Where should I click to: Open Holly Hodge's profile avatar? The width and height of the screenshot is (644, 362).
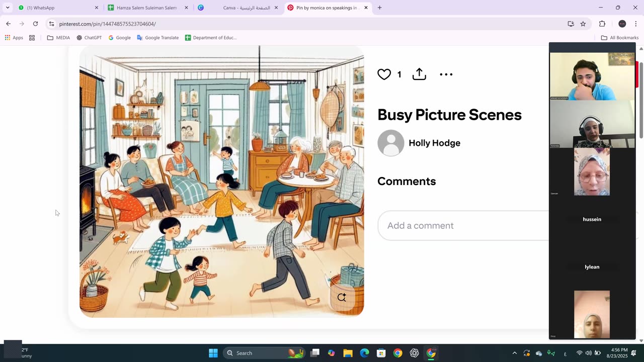coord(391,143)
